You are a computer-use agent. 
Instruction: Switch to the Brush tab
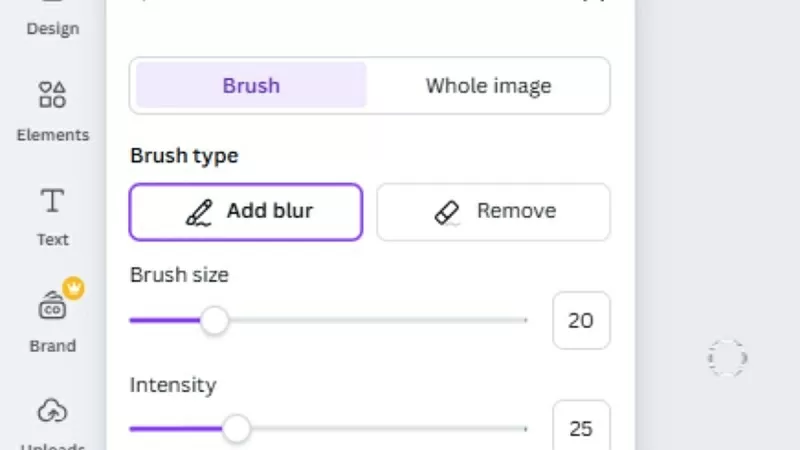[x=251, y=85]
